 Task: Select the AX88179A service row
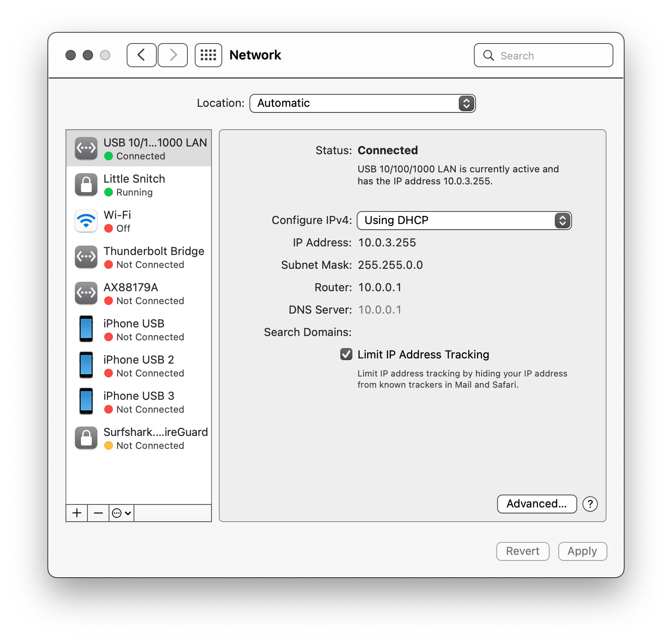[x=139, y=293]
